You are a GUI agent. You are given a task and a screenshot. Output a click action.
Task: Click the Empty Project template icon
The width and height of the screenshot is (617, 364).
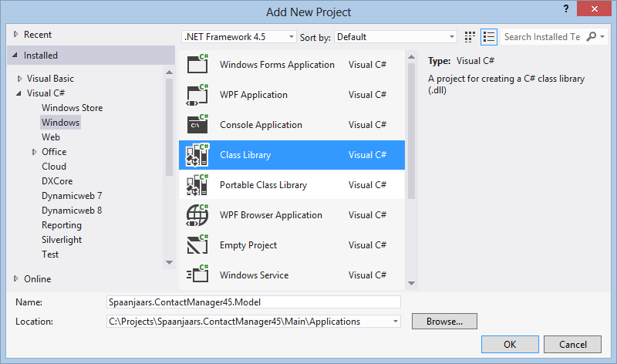[197, 245]
